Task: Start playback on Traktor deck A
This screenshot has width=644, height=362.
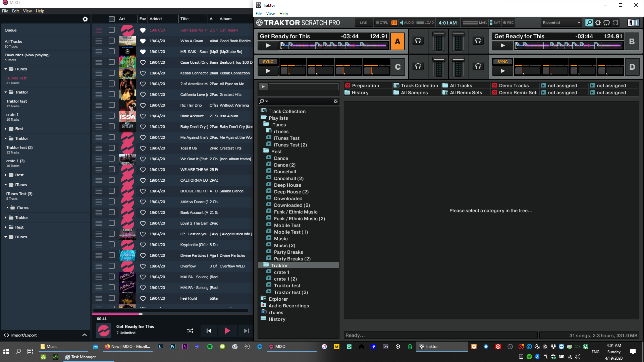Action: pyautogui.click(x=268, y=46)
